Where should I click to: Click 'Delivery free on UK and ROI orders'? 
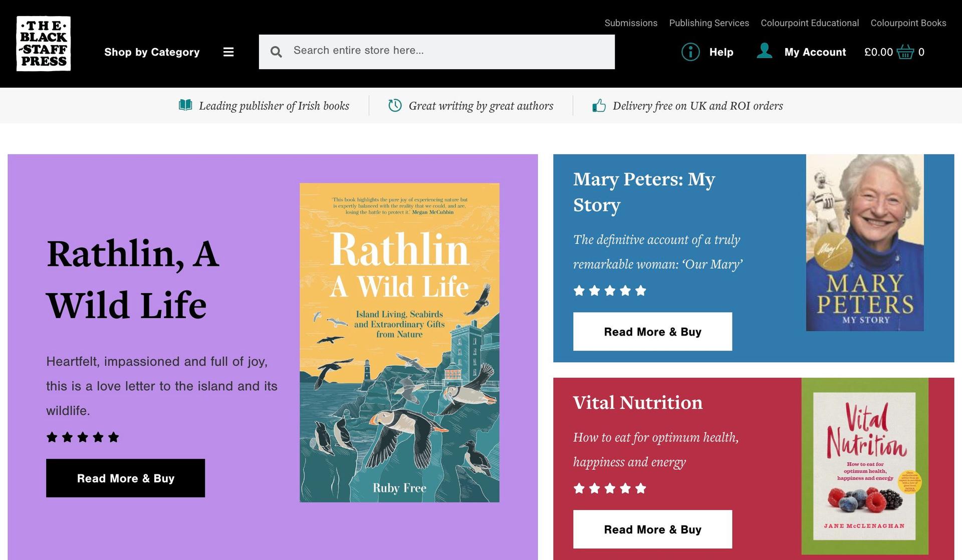[x=697, y=106]
